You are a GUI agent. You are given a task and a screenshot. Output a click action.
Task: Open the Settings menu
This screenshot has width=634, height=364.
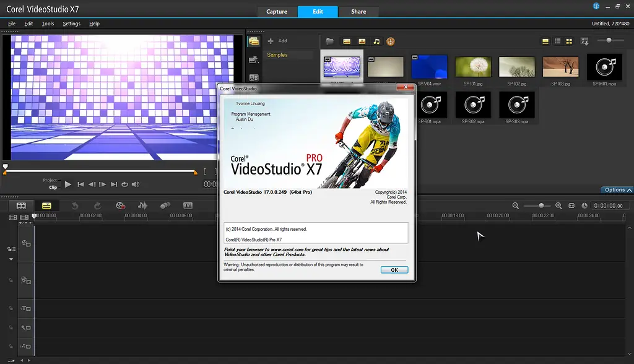pos(71,24)
